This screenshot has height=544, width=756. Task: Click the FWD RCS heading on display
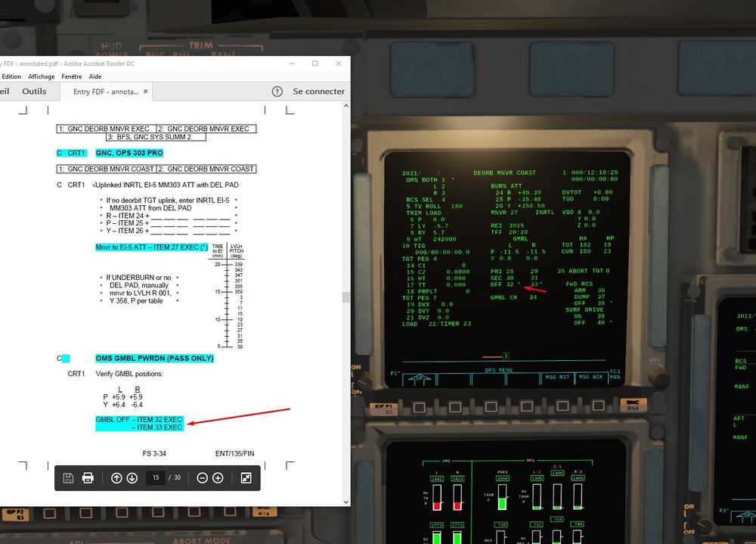579,284
